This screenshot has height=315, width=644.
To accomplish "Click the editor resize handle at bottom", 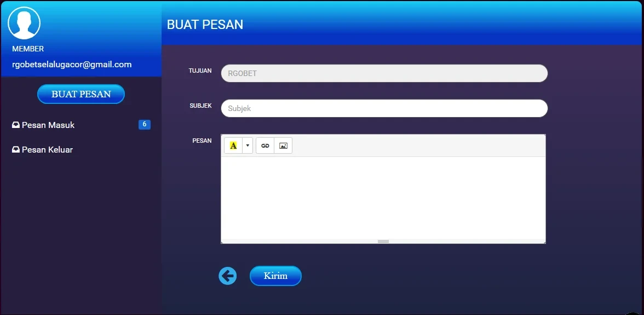I will [x=383, y=241].
